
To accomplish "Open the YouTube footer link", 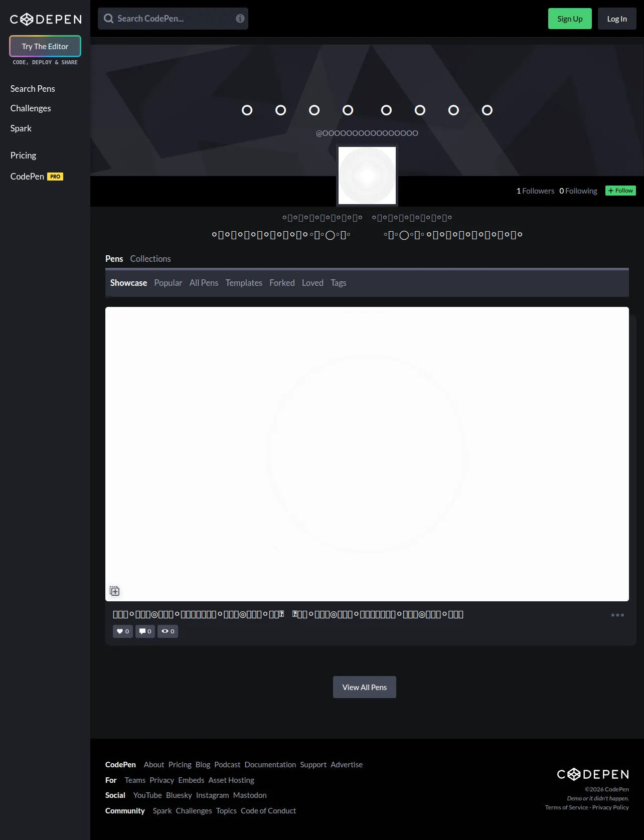I will pyautogui.click(x=147, y=795).
